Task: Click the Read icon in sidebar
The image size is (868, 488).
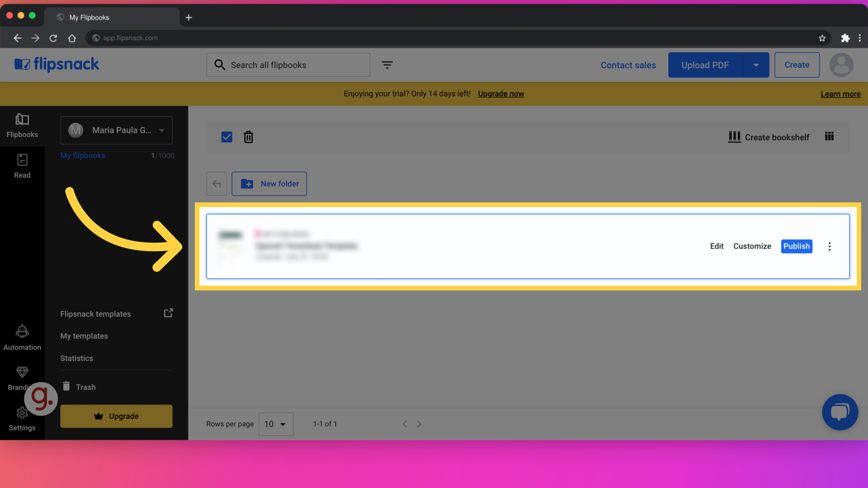Action: [x=22, y=166]
